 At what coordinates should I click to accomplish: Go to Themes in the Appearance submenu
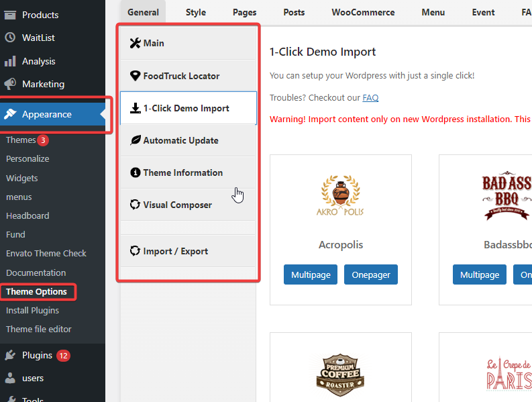(x=21, y=140)
